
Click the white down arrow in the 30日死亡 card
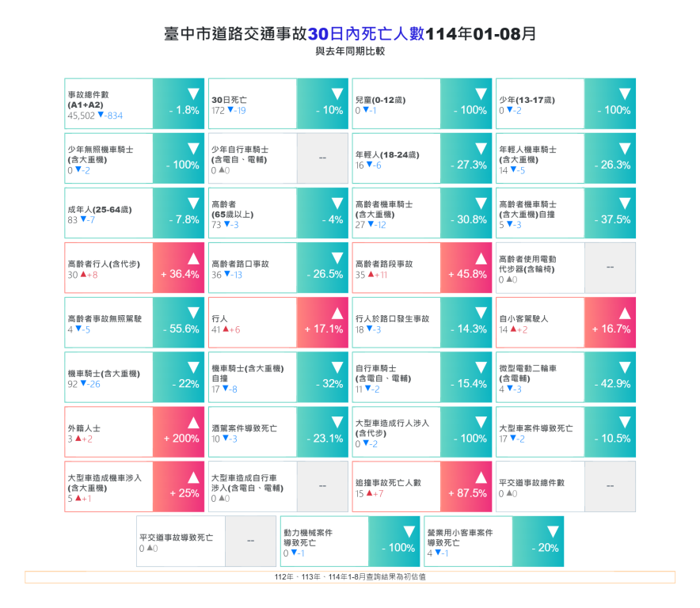tap(337, 93)
